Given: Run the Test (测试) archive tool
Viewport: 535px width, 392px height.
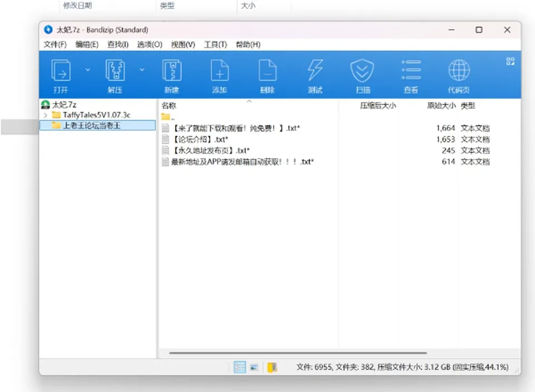Looking at the screenshot, I should point(315,76).
